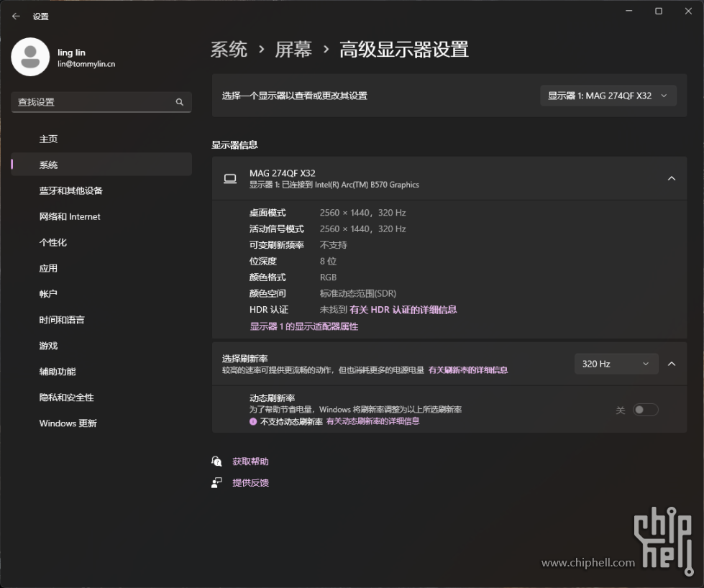Click the 获取帮助 help icon

click(x=217, y=461)
